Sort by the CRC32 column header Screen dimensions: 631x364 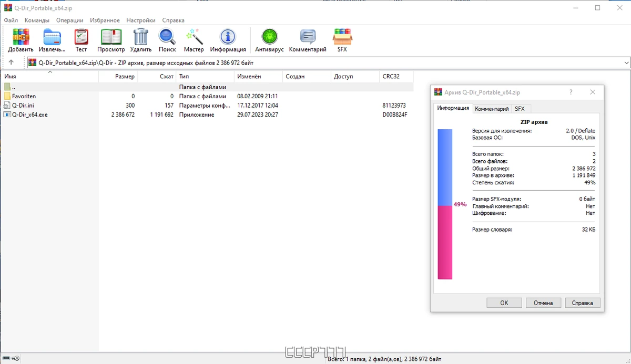coord(396,76)
